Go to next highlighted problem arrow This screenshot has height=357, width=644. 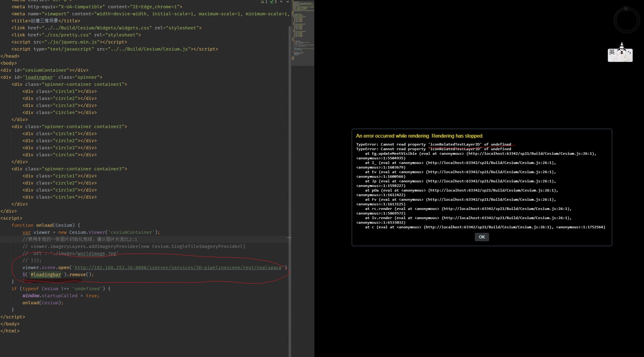coord(287,2)
